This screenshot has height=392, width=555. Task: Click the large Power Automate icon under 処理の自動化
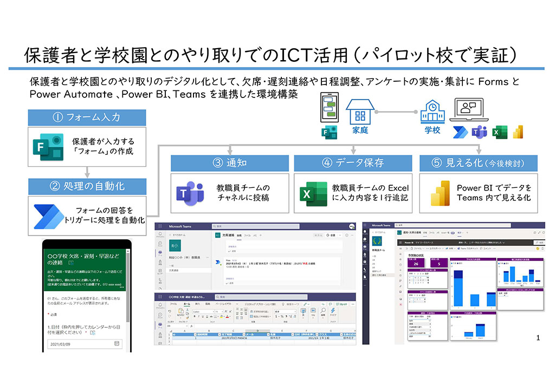(x=48, y=216)
